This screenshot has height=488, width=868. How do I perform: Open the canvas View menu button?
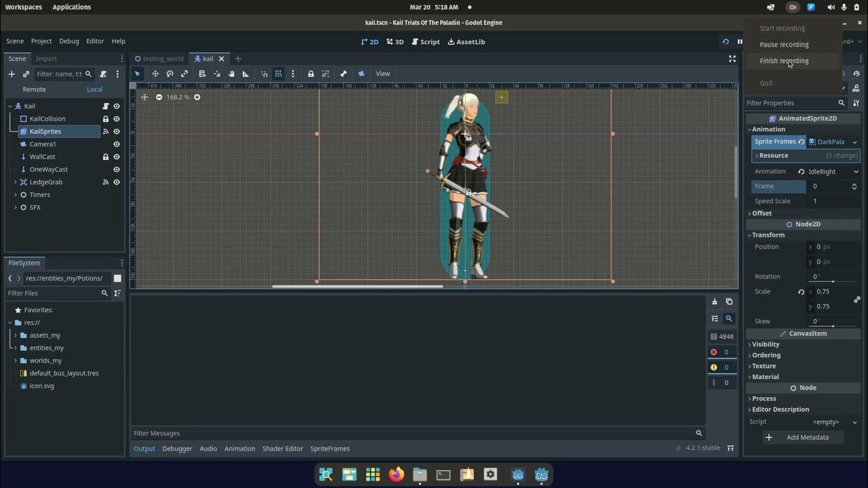[x=383, y=74]
